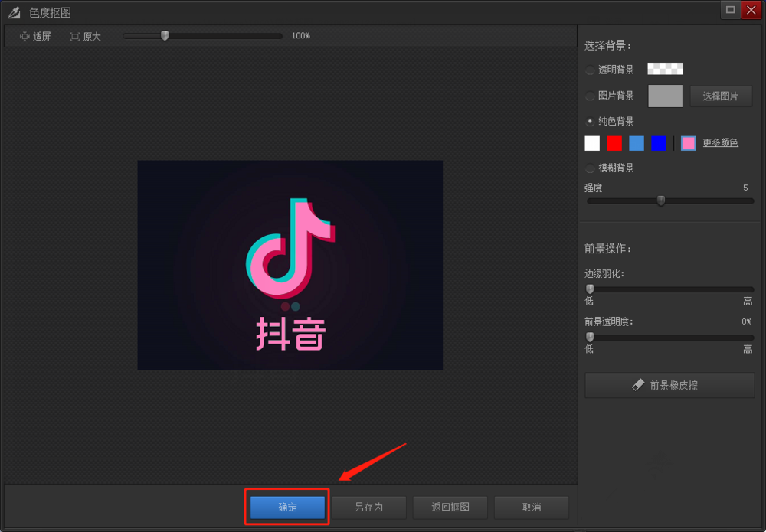The height and width of the screenshot is (532, 766).
Task: Click the 另存为 save-as button
Action: tap(369, 507)
